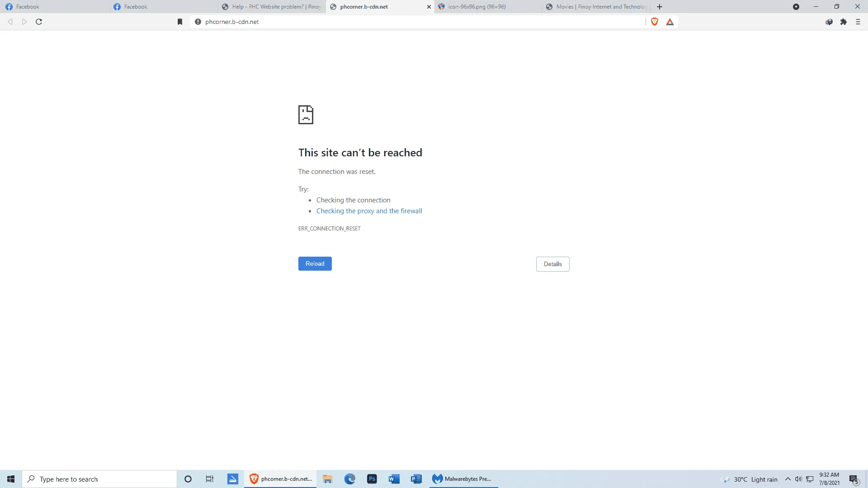868x488 pixels.
Task: Open the wallet extension icon
Action: pyautogui.click(x=829, y=22)
